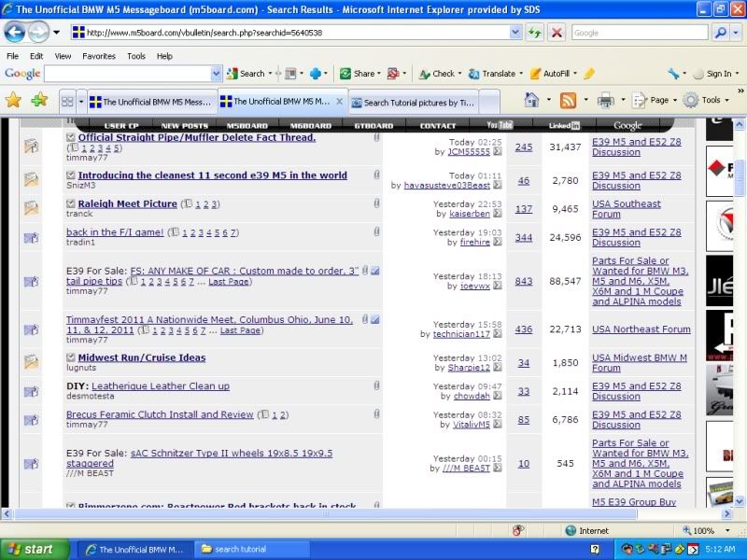Click the Google logo in the forum navigation bar
The image size is (747, 560).
point(627,125)
